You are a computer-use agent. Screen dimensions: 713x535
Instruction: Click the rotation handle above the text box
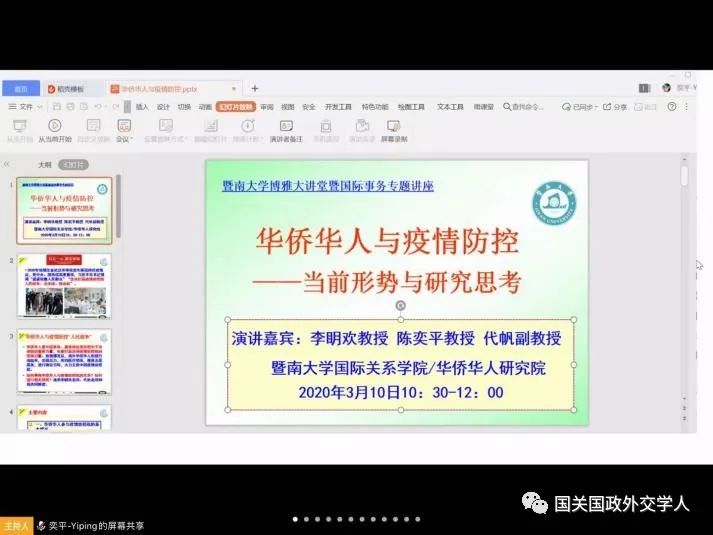401,305
